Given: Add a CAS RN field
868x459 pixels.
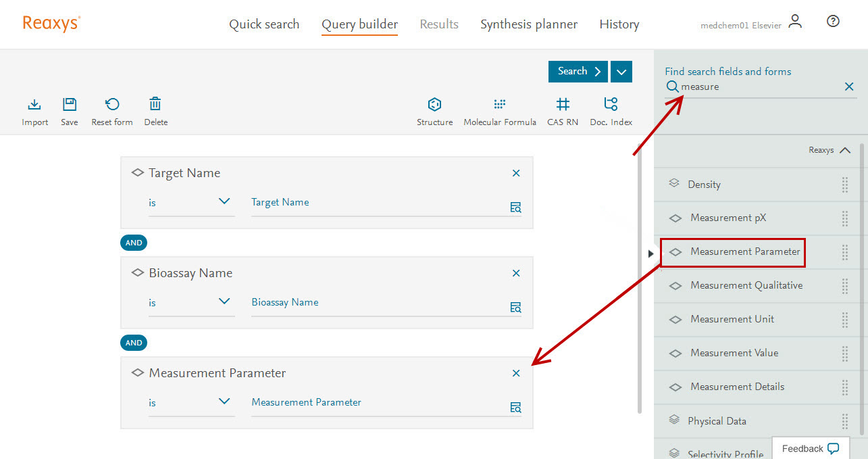Looking at the screenshot, I should coord(563,105).
